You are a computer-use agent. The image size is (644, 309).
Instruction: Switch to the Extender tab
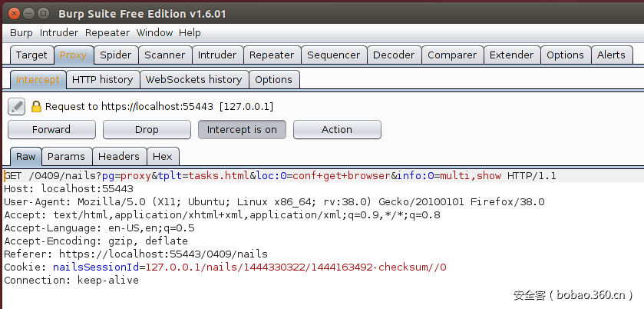(x=512, y=55)
